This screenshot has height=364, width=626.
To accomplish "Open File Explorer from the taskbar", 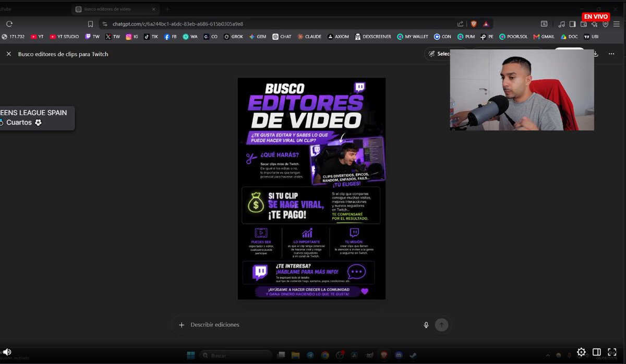I will (295, 355).
